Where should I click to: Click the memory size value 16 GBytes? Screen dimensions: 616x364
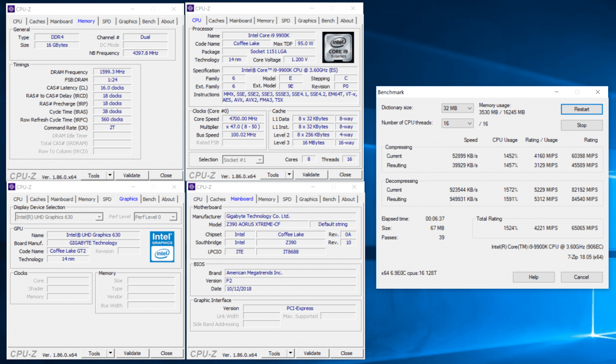[57, 45]
